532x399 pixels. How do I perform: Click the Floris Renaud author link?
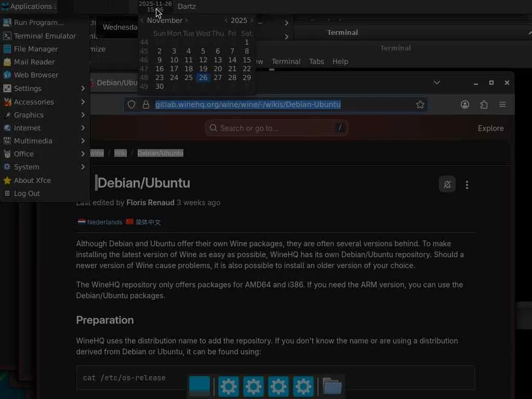(x=150, y=203)
